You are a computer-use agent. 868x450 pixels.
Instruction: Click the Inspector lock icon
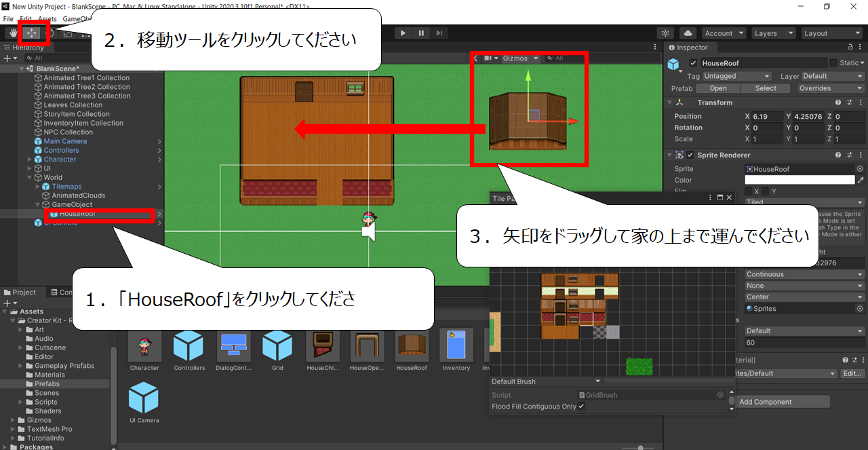coord(850,48)
